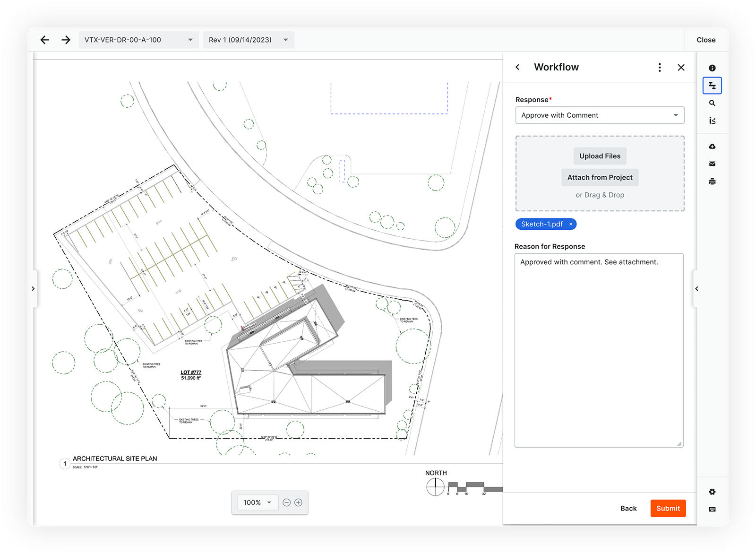Viewport: 756px width, 554px height.
Task: Open the Response dropdown
Action: (600, 115)
